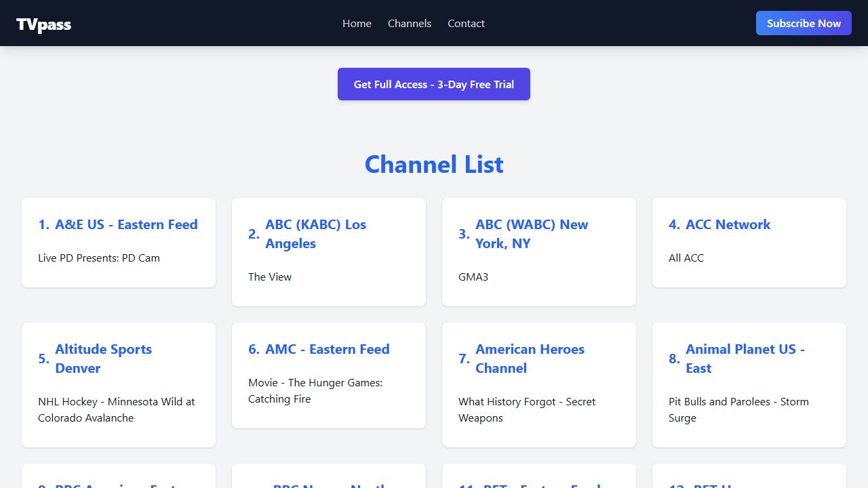Open A&E US - Eastern Feed channel
This screenshot has height=488, width=868.
pos(126,224)
